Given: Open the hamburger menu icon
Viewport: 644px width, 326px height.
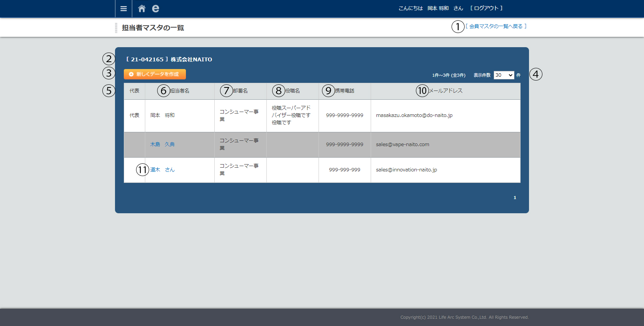Looking at the screenshot, I should 123,8.
